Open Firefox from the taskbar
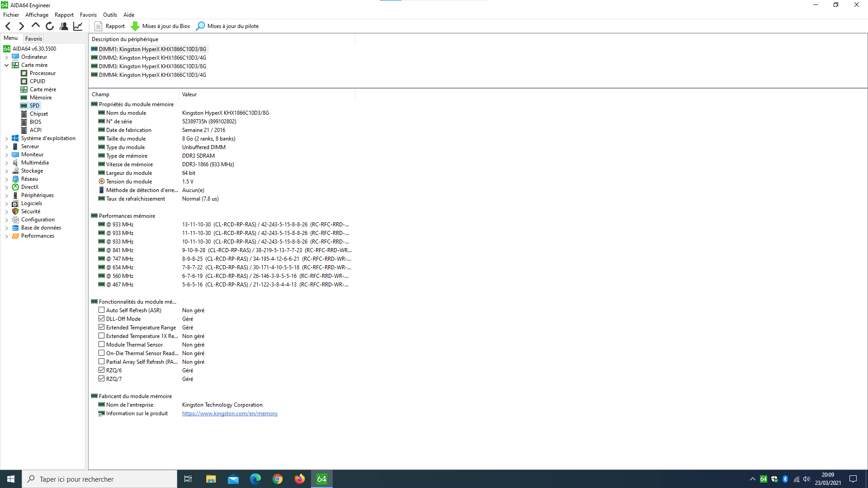 (300, 479)
